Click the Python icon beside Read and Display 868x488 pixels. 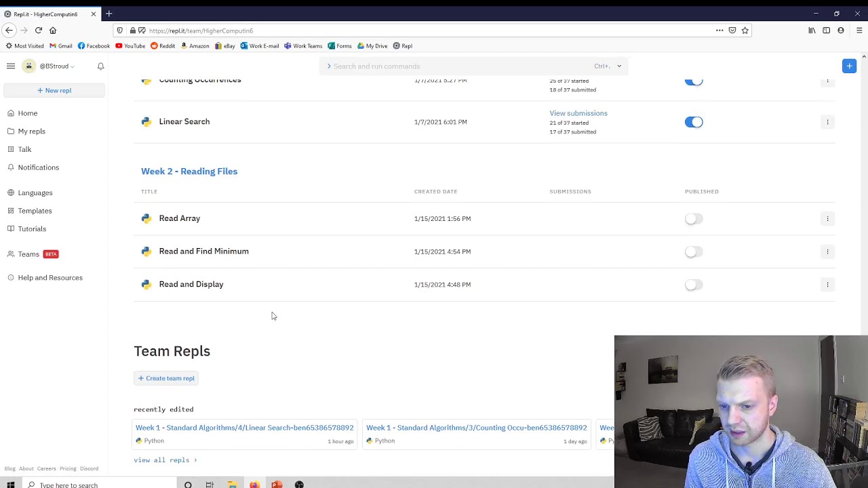146,285
